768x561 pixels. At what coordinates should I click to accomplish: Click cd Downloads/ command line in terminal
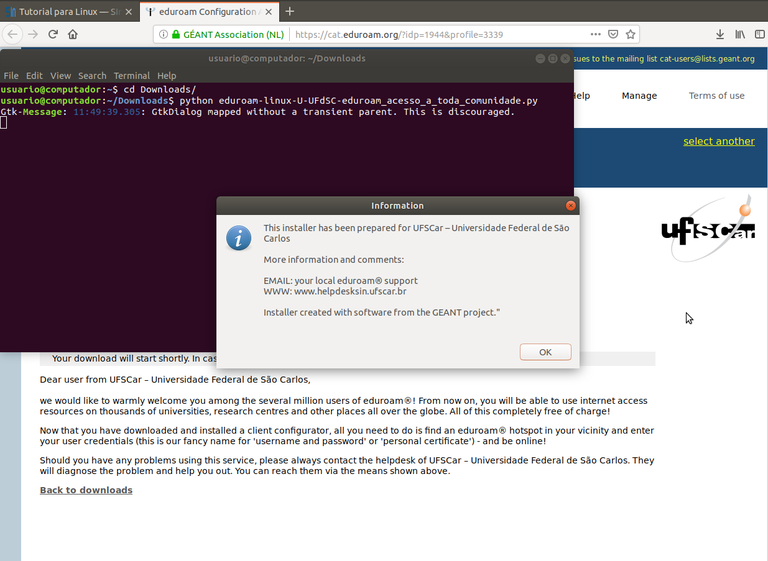[160, 90]
